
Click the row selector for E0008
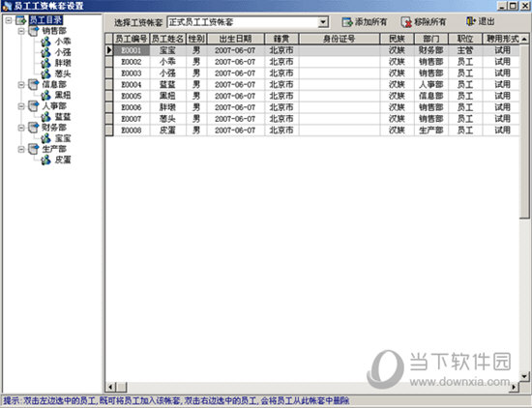click(109, 131)
